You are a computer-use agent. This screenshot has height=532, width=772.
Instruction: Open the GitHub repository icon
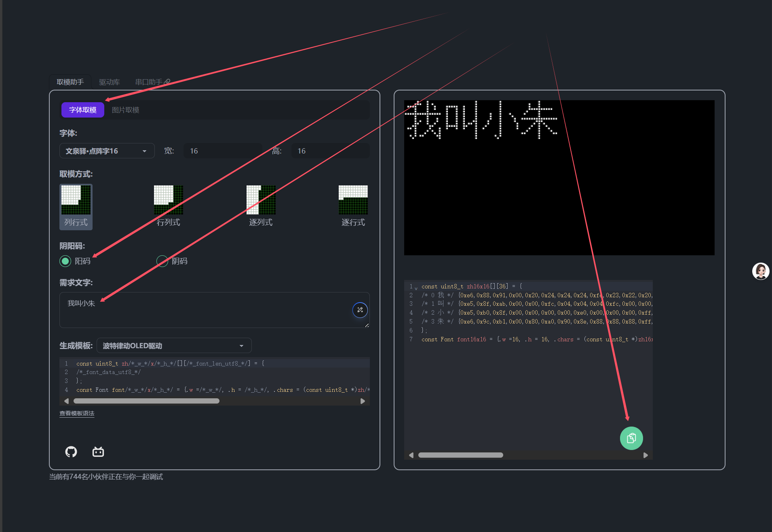(71, 452)
